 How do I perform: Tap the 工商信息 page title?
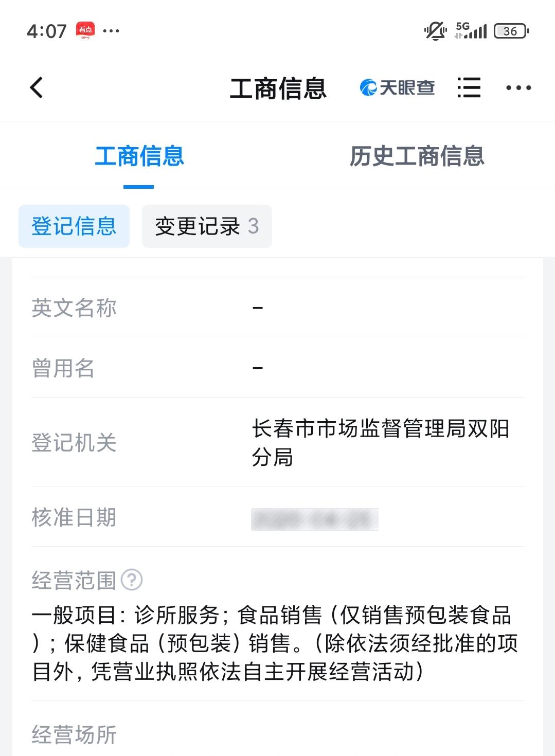278,88
